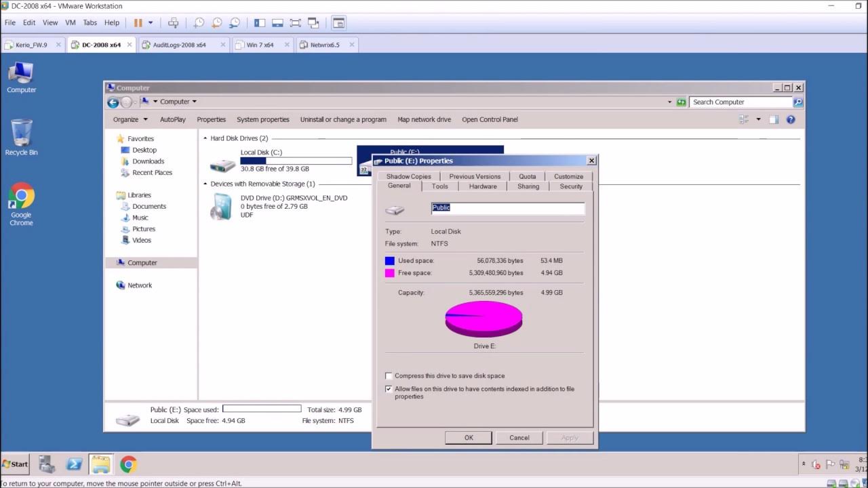Open the more view options arrow
868x488 pixels.
(x=758, y=119)
